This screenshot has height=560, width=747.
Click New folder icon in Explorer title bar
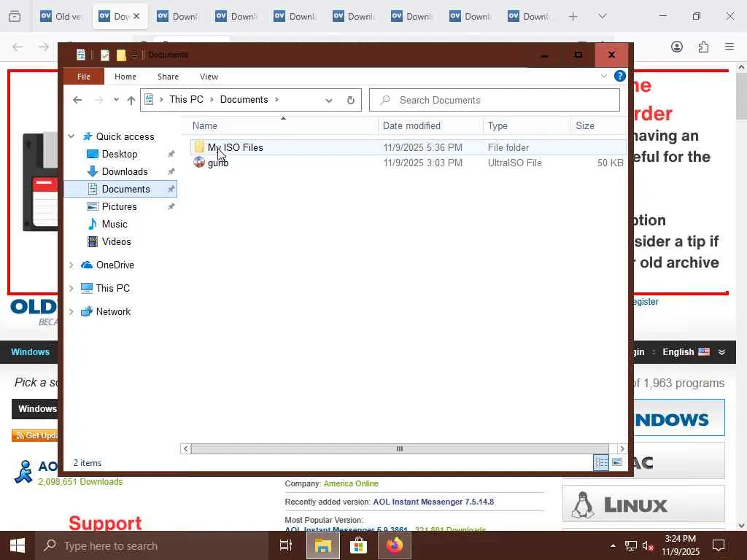(121, 55)
